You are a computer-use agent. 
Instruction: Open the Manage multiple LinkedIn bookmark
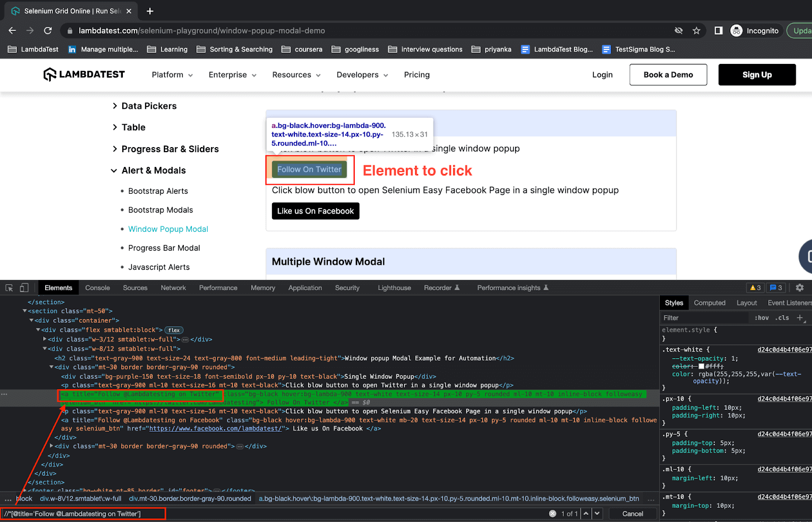(x=103, y=49)
